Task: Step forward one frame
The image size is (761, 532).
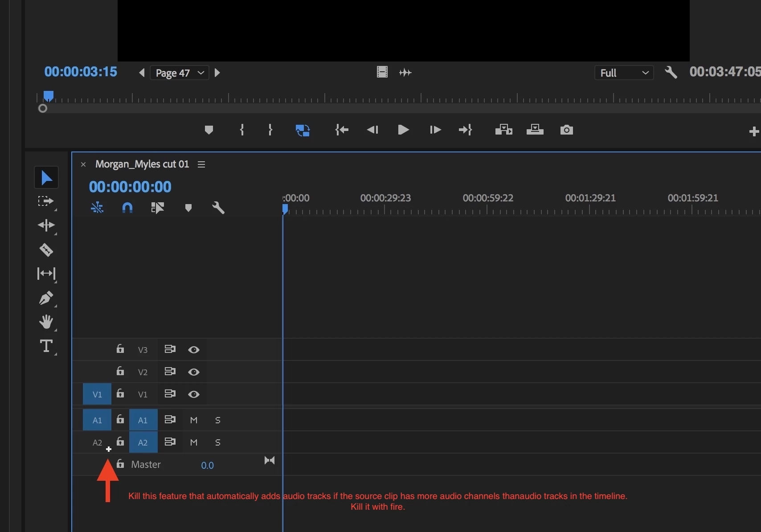Action: click(435, 130)
